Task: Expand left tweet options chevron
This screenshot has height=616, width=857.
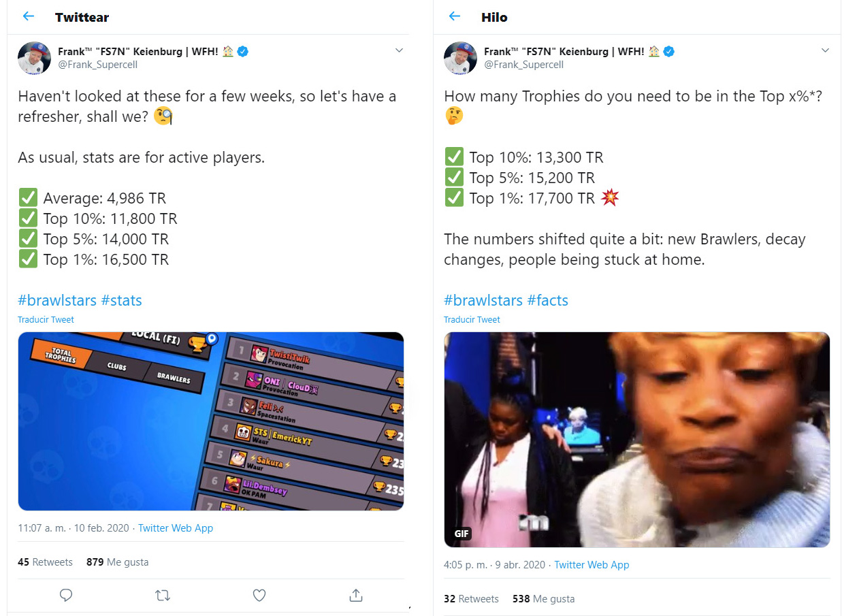Action: (x=399, y=51)
